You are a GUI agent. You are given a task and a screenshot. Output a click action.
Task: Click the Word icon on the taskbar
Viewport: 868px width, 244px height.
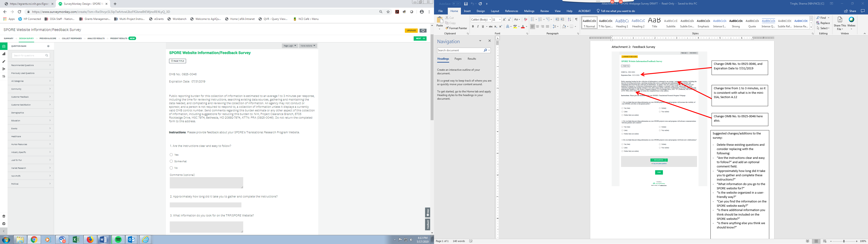tap(103, 240)
